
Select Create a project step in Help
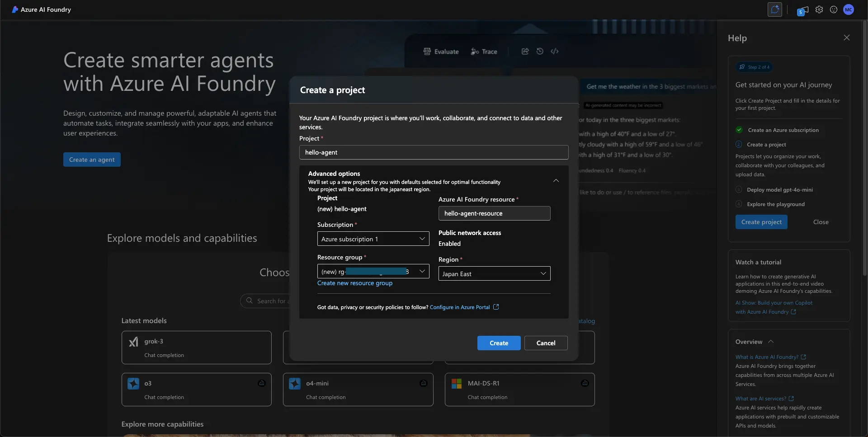(766, 145)
